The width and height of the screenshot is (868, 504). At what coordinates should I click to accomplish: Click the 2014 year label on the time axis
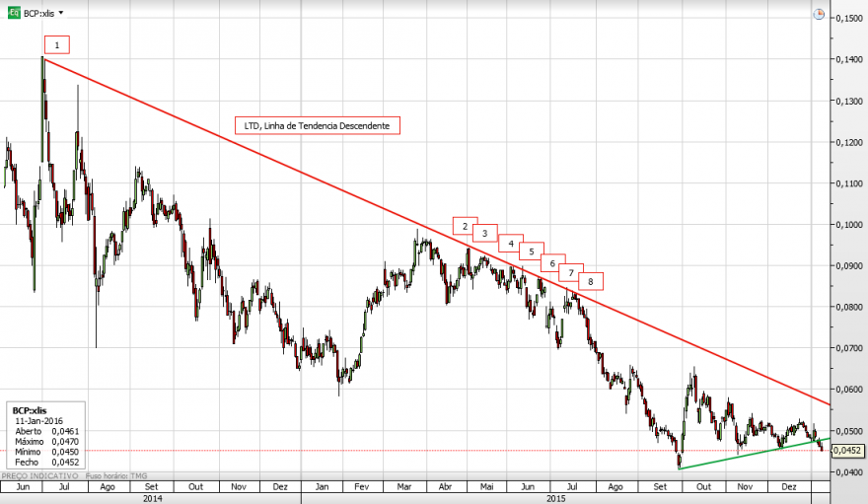coord(152,498)
